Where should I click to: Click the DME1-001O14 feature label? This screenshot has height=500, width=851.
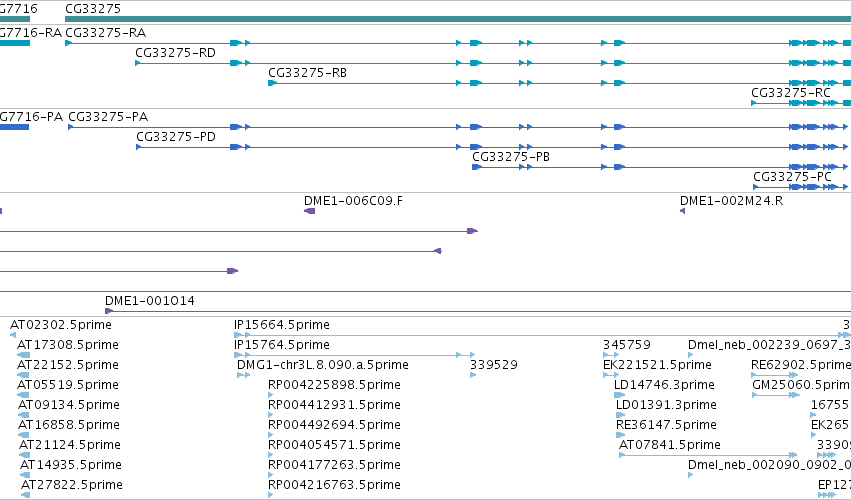pyautogui.click(x=150, y=301)
